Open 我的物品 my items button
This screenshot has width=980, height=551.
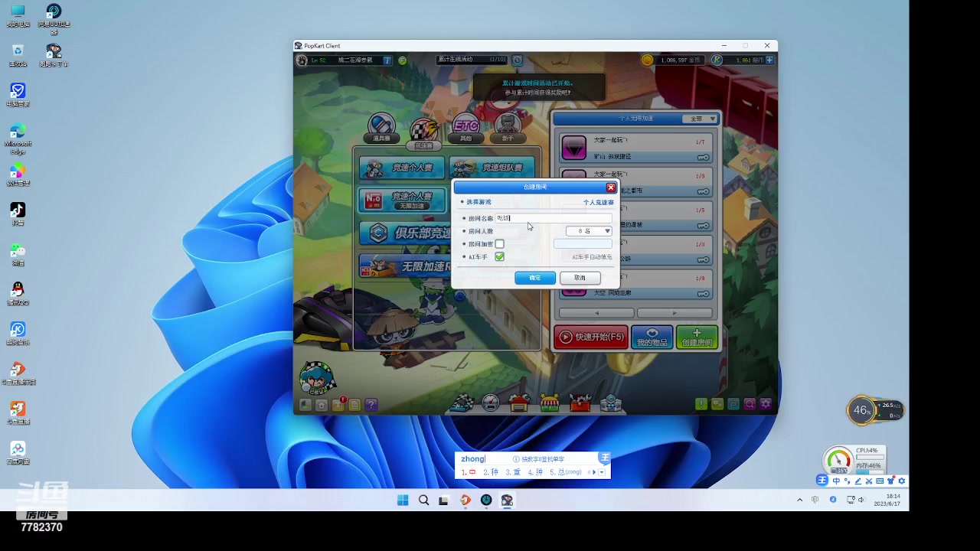pos(652,337)
